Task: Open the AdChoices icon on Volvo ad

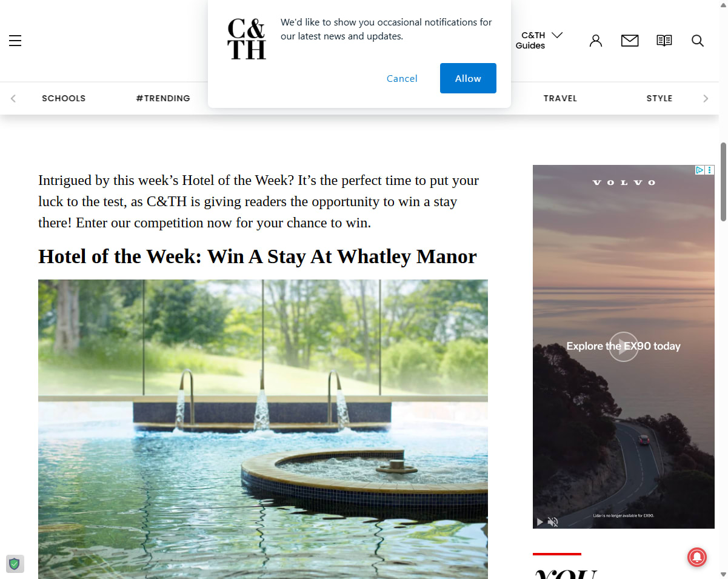Action: pyautogui.click(x=700, y=170)
